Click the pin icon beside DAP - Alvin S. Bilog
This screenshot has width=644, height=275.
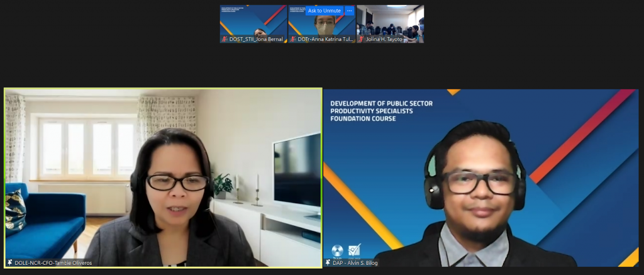(328, 262)
